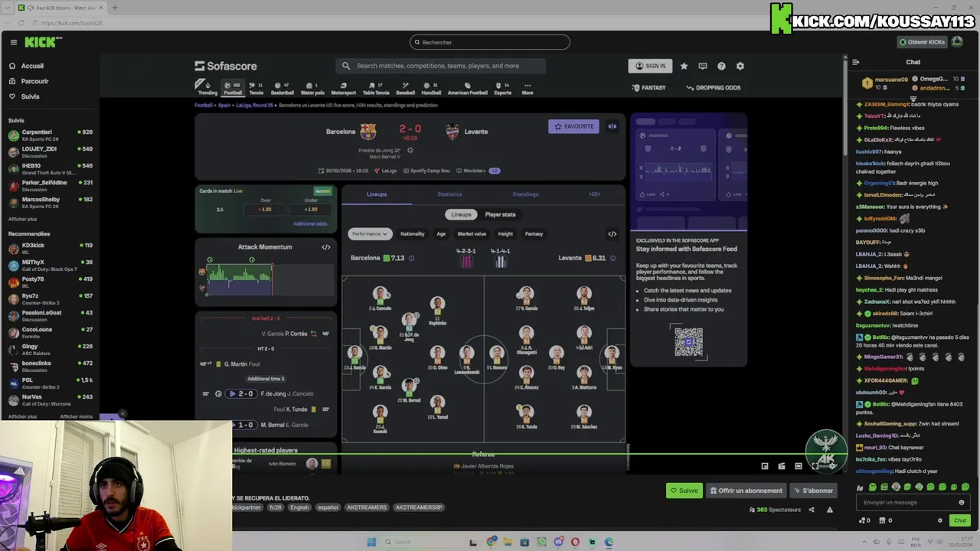Click lineups embed code icon
Screen dimensions: 980x551
(x=612, y=233)
